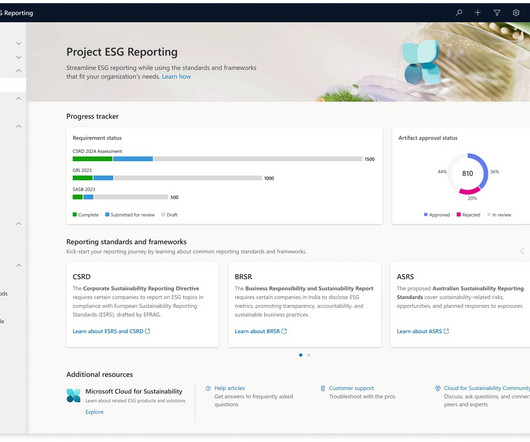Open Cloud for Sustainability Community link
The image size is (530, 442).
(x=487, y=388)
